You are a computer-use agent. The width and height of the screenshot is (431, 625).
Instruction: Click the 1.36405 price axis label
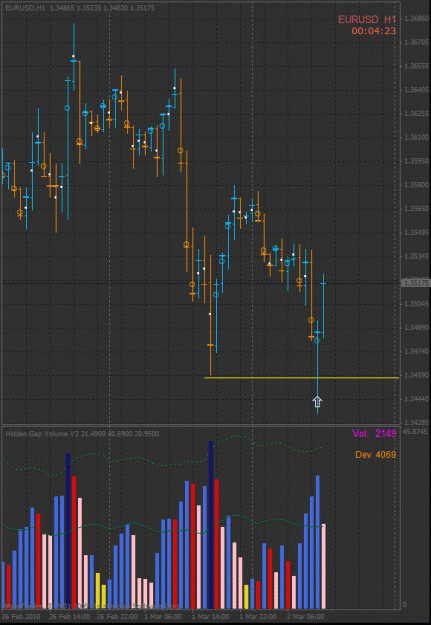[x=416, y=90]
